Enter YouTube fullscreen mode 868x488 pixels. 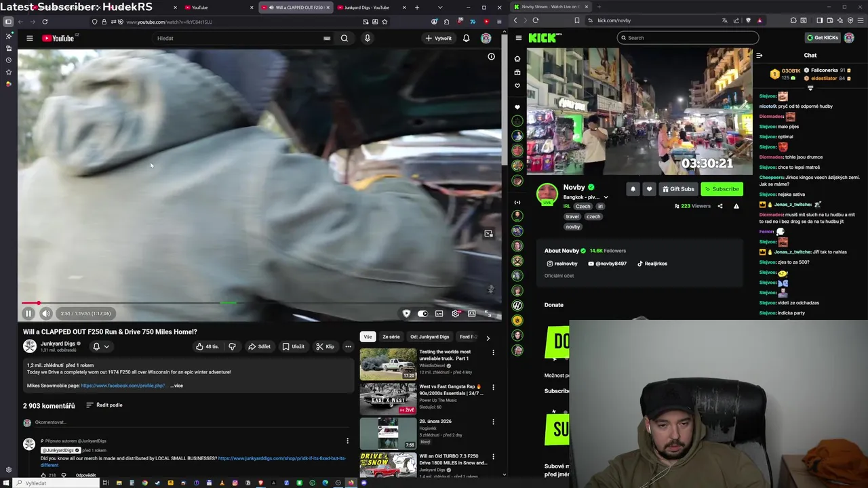[x=488, y=313]
